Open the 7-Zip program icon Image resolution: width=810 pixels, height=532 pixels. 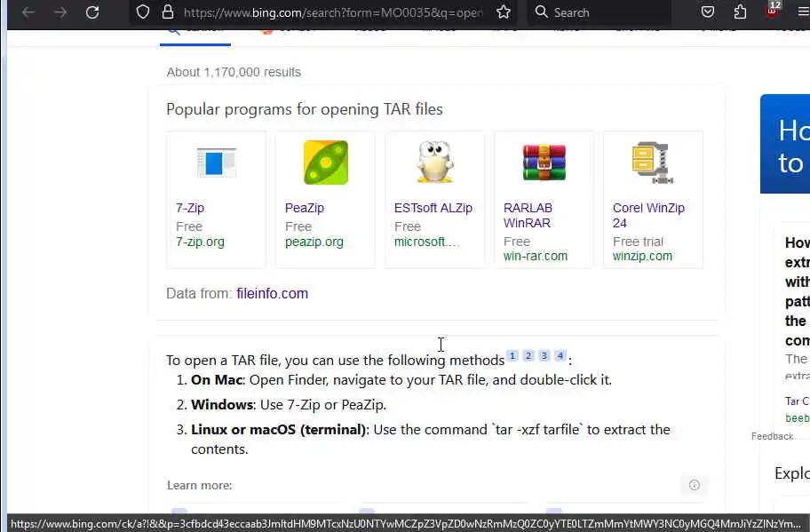coord(217,163)
